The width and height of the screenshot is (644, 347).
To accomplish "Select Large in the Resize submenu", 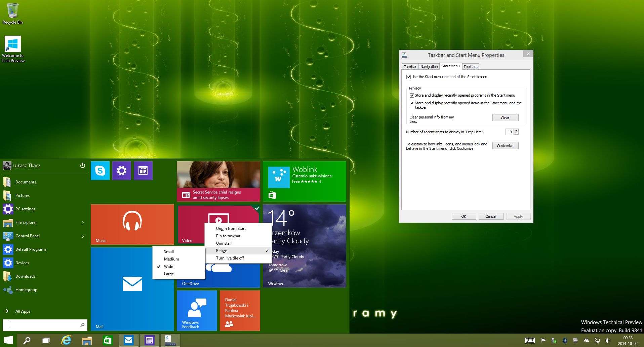I will [169, 274].
